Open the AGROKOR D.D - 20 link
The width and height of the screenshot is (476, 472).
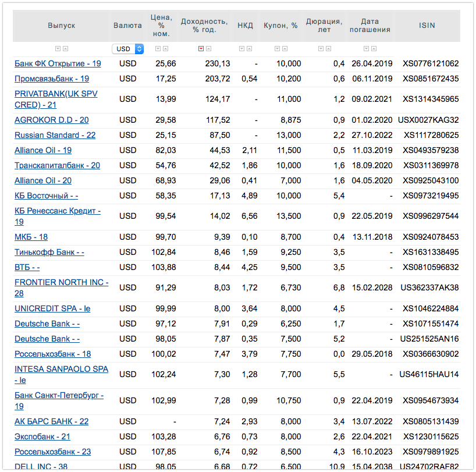[x=52, y=120]
